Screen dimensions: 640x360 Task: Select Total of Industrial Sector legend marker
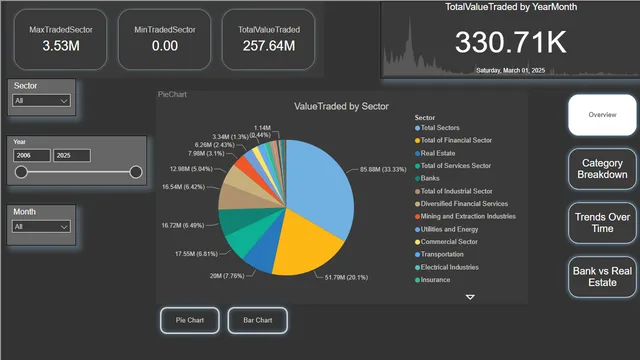(417, 192)
